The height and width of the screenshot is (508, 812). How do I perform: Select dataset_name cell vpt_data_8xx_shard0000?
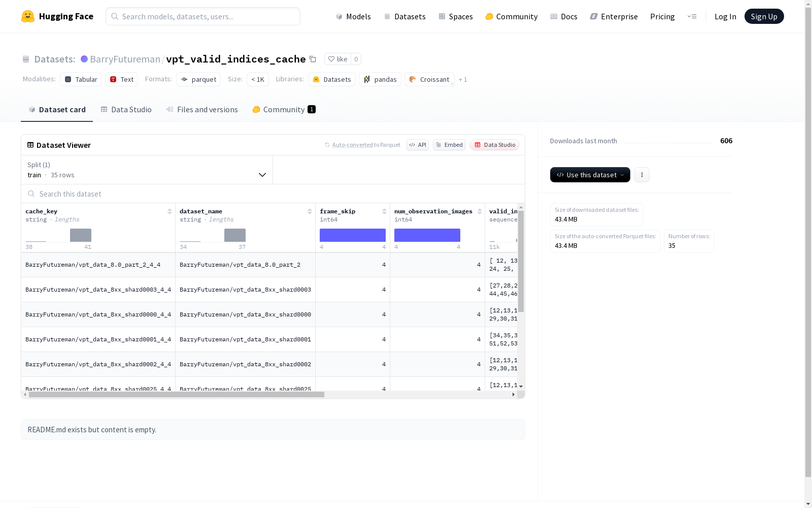(245, 314)
